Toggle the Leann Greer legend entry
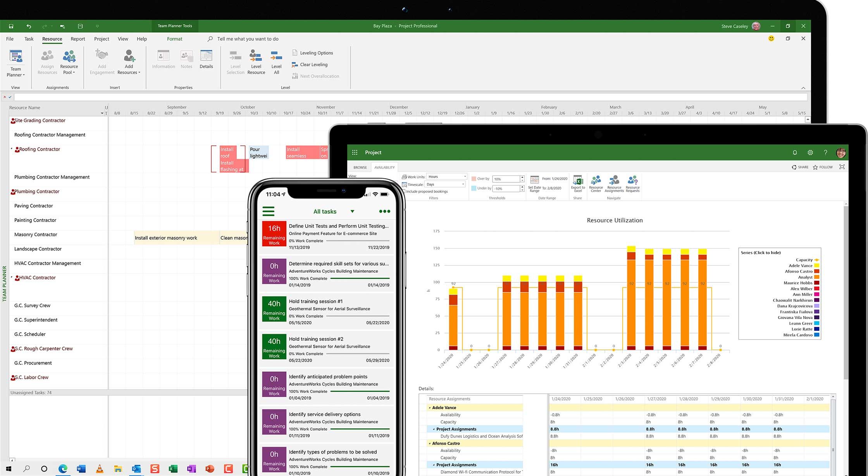The height and width of the screenshot is (476, 868). [804, 323]
